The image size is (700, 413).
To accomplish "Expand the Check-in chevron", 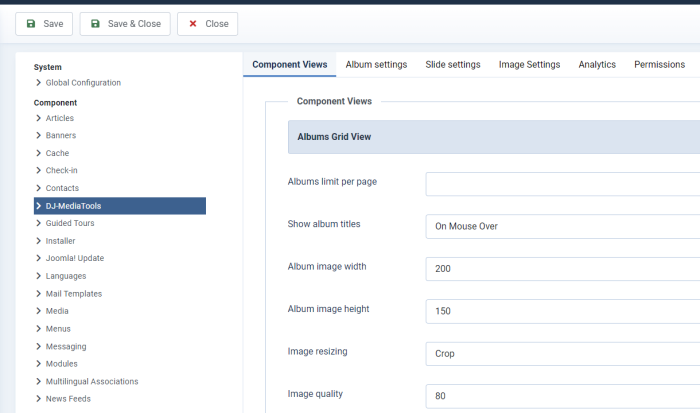I will (x=38, y=170).
